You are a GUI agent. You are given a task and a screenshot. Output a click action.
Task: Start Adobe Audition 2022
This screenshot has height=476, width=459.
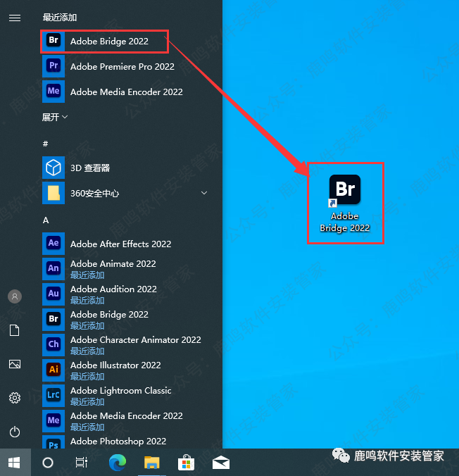113,294
